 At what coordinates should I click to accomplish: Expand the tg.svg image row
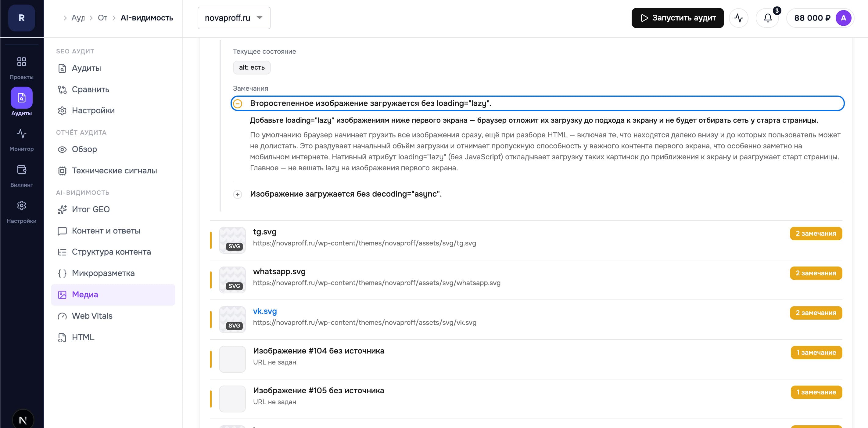[x=526, y=240]
